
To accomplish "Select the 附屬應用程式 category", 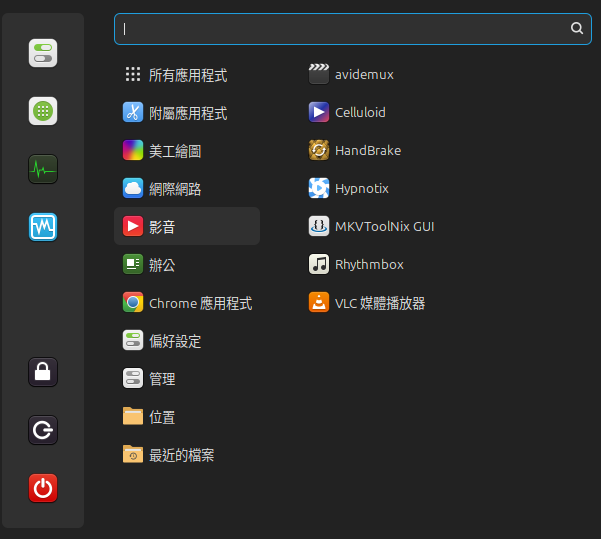I will [x=187, y=112].
